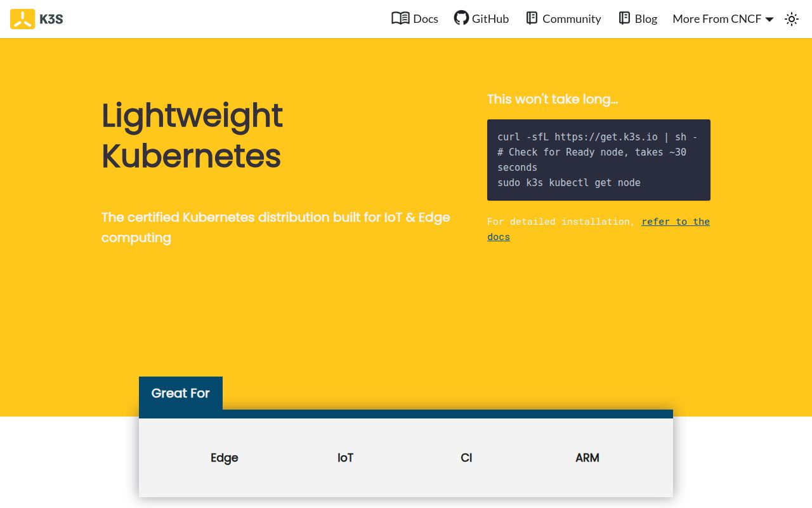
Task: Expand the More From CNCF dropdown
Action: (x=723, y=18)
